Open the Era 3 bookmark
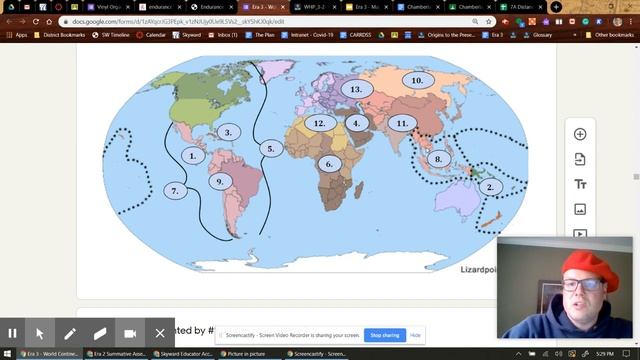640x360 pixels. [x=493, y=35]
